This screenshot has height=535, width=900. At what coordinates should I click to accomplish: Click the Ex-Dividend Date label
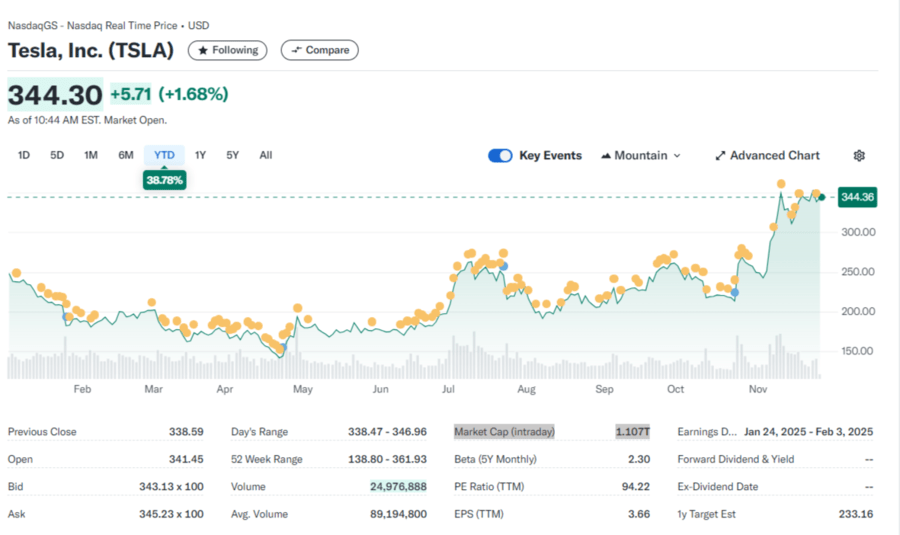717,486
